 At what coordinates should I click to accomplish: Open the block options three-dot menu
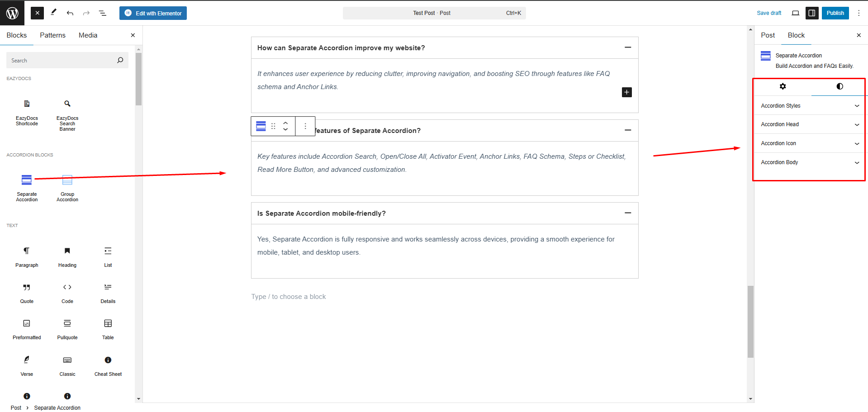(x=305, y=126)
